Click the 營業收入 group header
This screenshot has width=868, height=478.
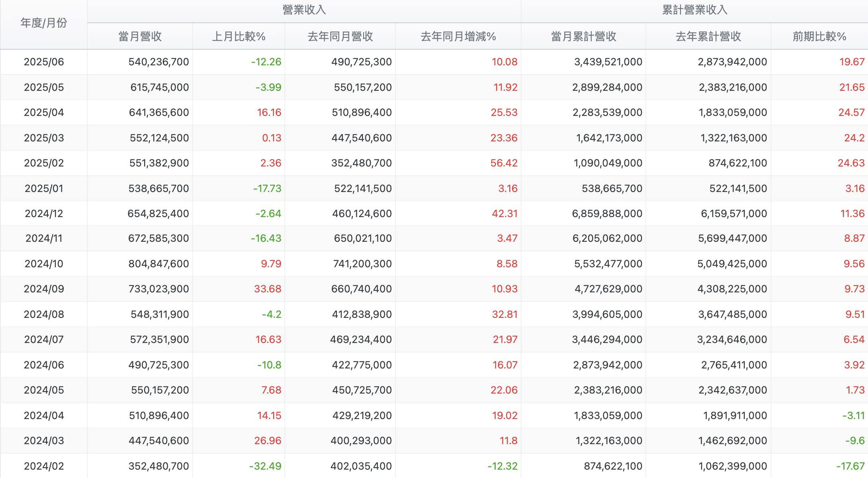point(304,10)
